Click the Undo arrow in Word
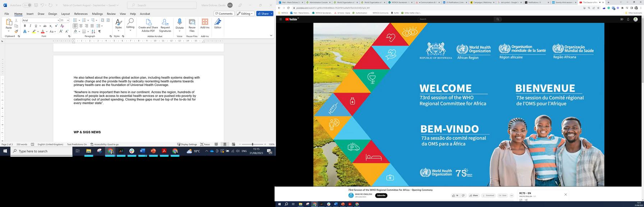Viewport: 644px width, 207px height. click(42, 5)
